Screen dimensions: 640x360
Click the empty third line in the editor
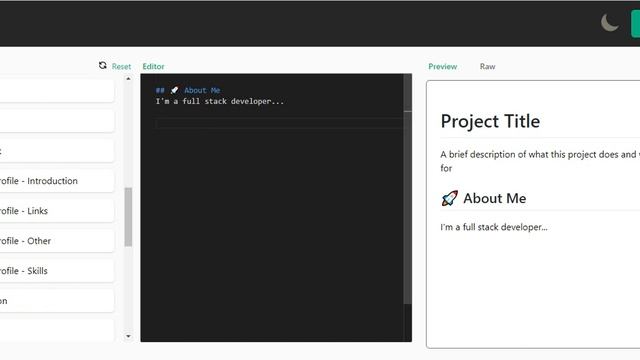(279, 123)
